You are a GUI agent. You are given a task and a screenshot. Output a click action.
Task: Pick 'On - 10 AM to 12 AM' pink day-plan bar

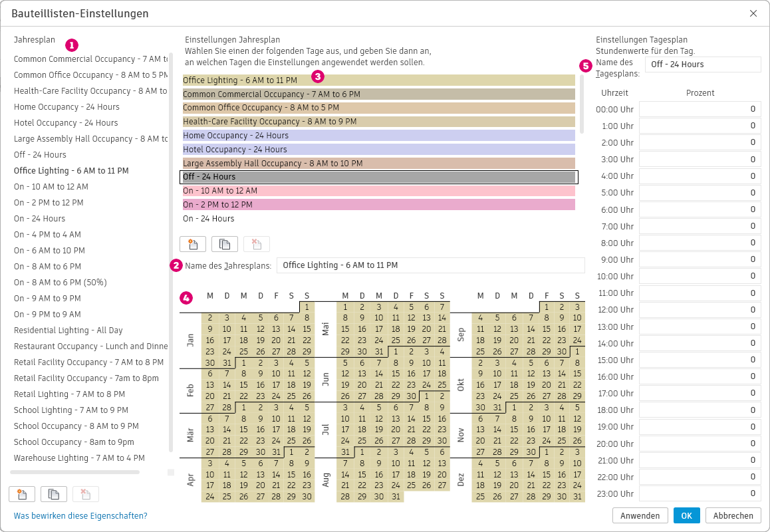[x=378, y=191]
